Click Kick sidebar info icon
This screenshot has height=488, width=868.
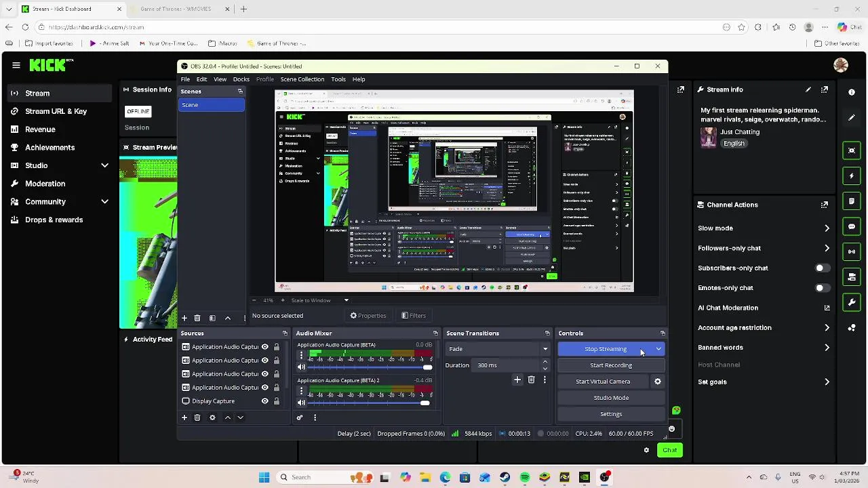coord(852,92)
